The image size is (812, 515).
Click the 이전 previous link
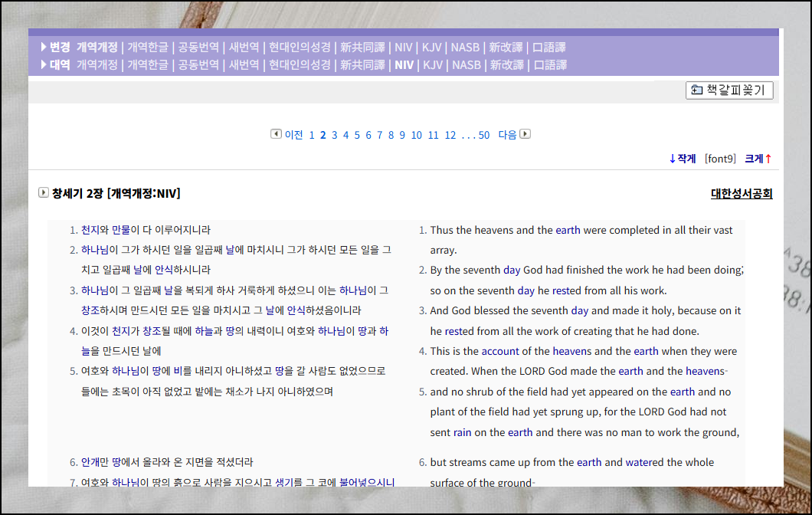point(293,135)
